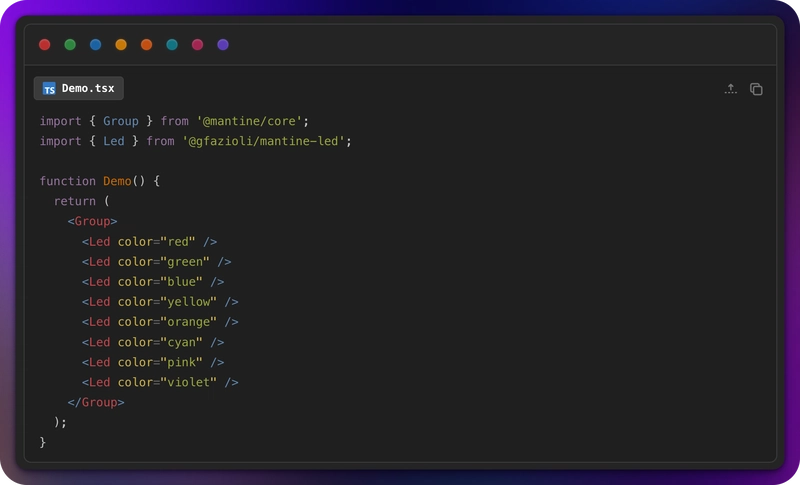Click the Led color="yellow" line
Viewport: 800px width, 485px height.
click(x=160, y=302)
